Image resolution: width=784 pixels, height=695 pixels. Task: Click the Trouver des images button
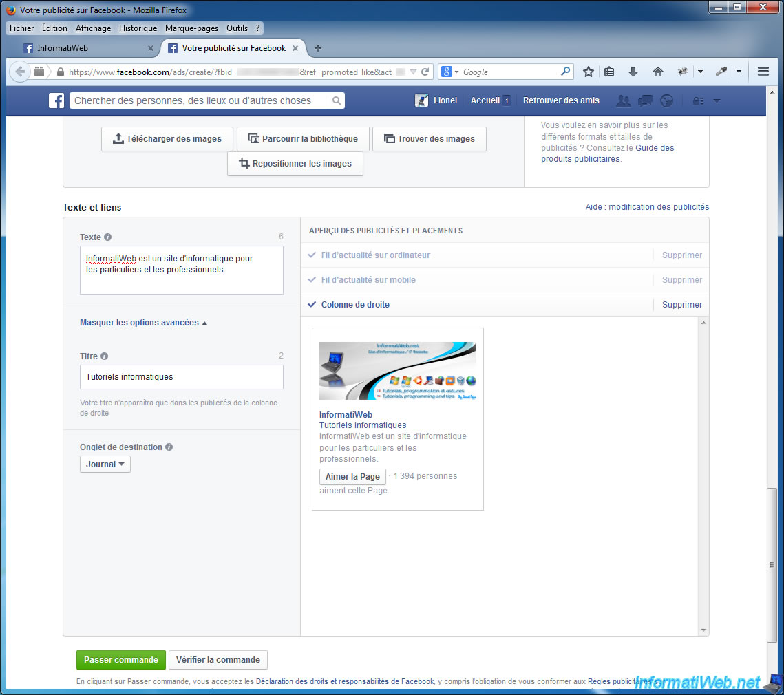click(429, 138)
